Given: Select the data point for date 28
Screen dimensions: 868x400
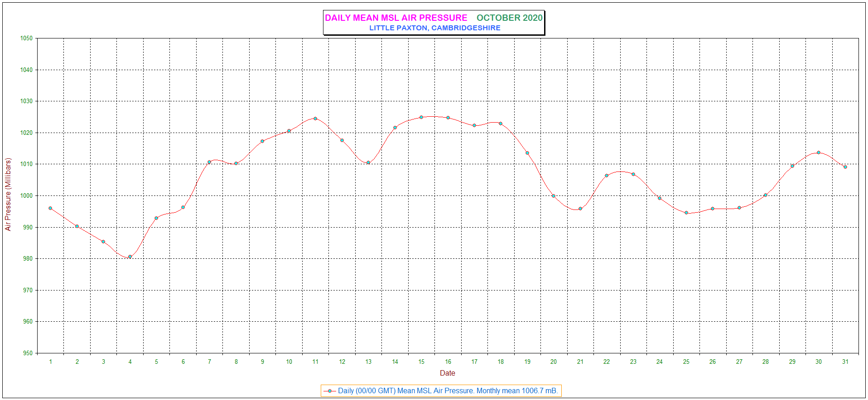Looking at the screenshot, I should coord(766,195).
